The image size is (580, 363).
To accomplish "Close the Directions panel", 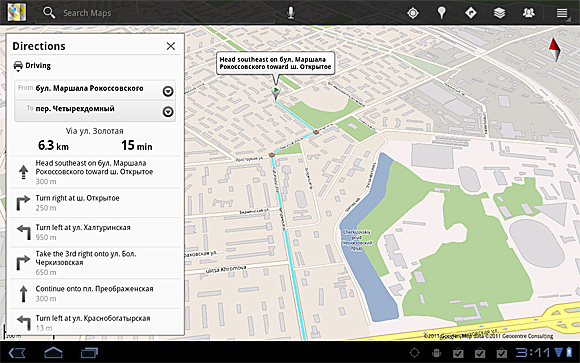I will (x=171, y=46).
